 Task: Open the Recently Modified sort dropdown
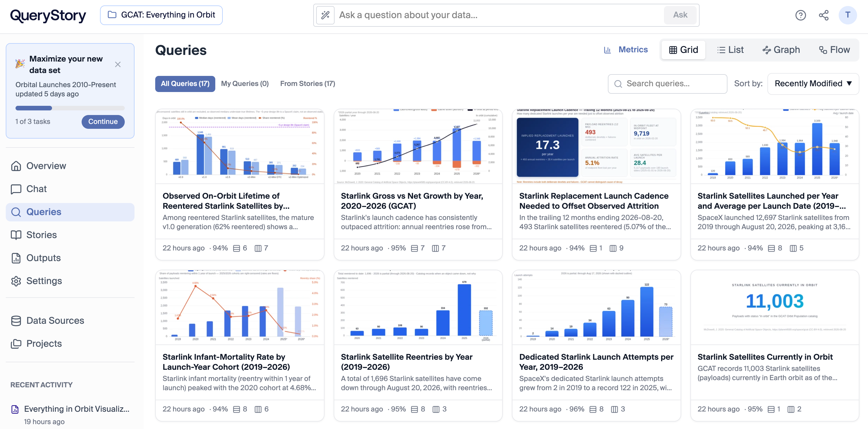click(x=813, y=84)
